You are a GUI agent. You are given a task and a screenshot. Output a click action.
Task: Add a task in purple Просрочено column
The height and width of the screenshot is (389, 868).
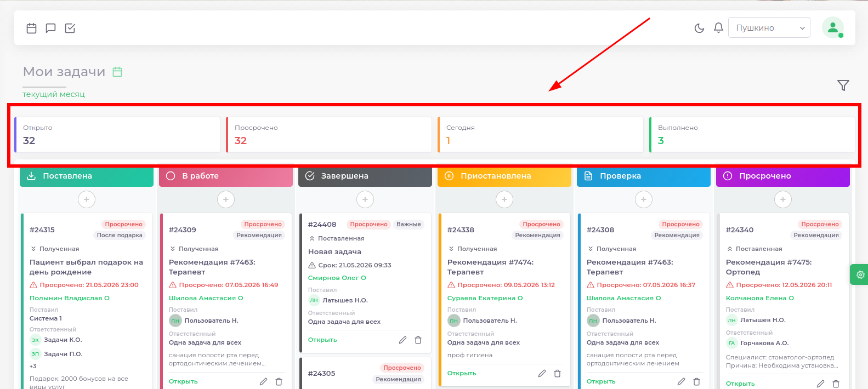[x=783, y=199]
